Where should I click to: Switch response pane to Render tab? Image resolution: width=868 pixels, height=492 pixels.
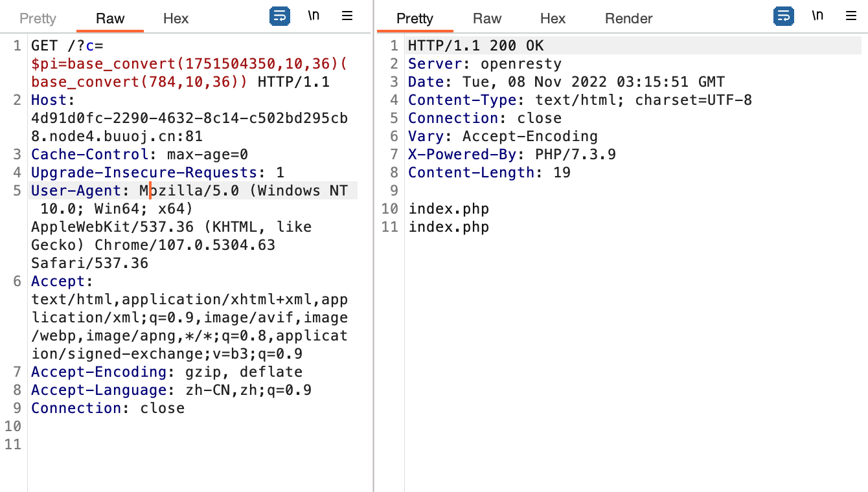pos(628,18)
